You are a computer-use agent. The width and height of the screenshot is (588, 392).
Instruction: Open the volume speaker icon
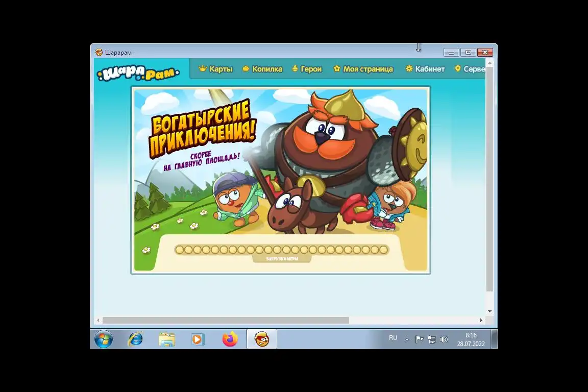pyautogui.click(x=444, y=339)
